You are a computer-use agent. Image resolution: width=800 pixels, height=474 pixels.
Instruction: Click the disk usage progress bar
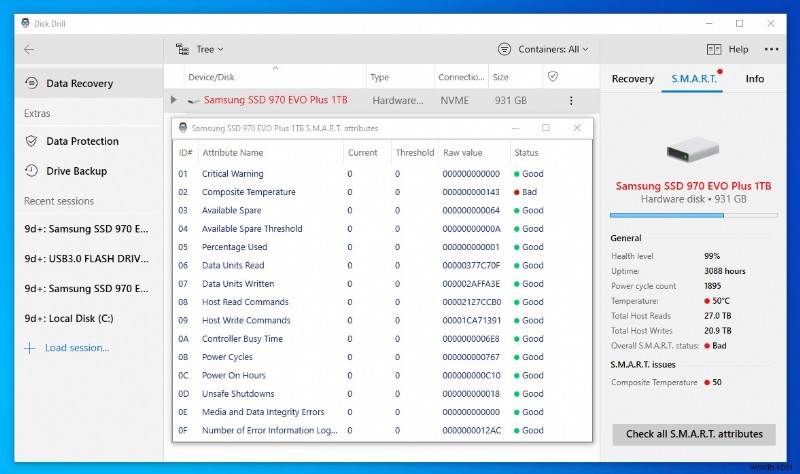[694, 215]
